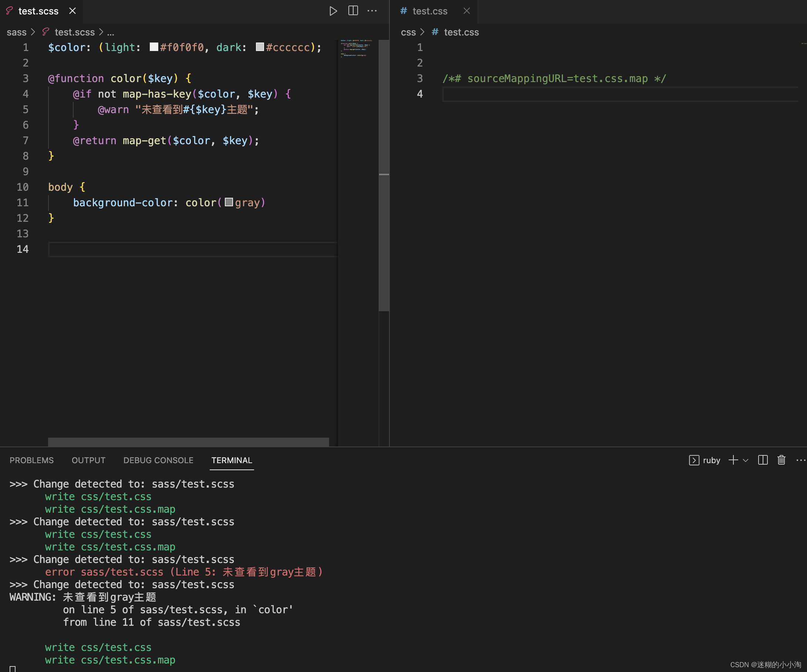Expand the breadcrumb ellipsis after test.scss

111,32
